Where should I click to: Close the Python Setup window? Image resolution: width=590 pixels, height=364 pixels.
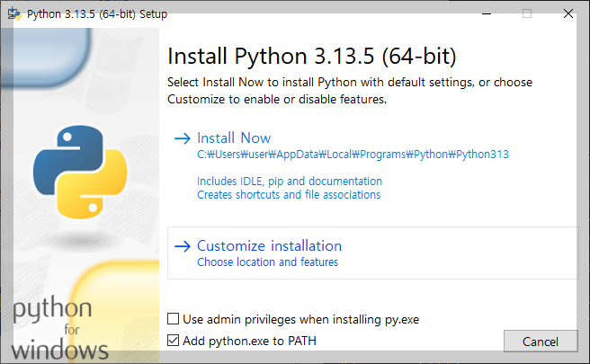point(568,13)
